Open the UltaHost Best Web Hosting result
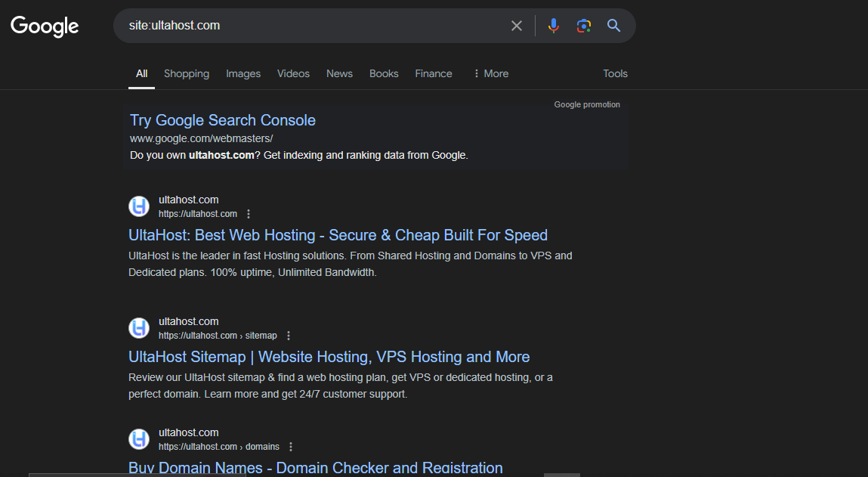The image size is (868, 477). 338,235
